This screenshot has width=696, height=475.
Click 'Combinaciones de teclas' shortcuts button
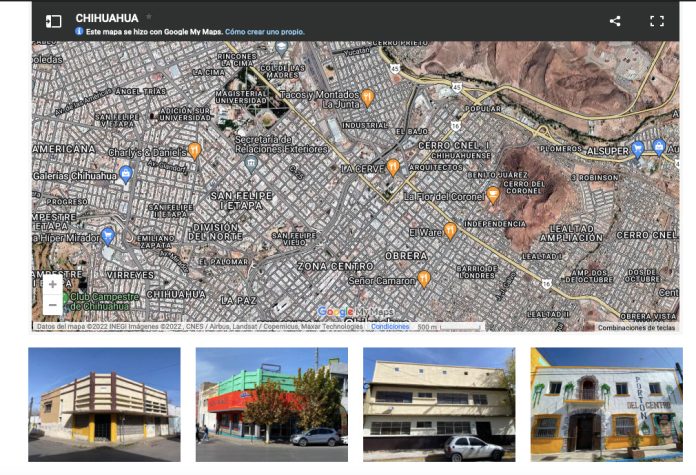638,327
